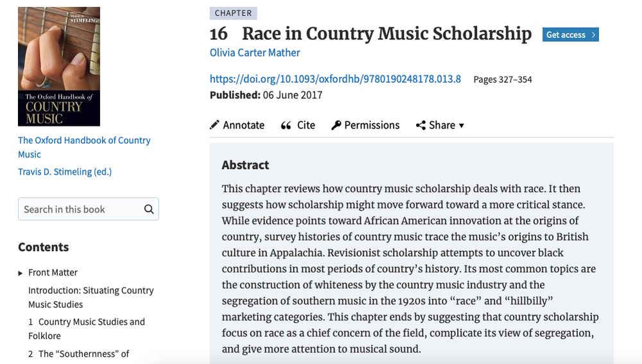Open chapter 2 The Southernness entry
642x364 pixels.
tap(78, 354)
